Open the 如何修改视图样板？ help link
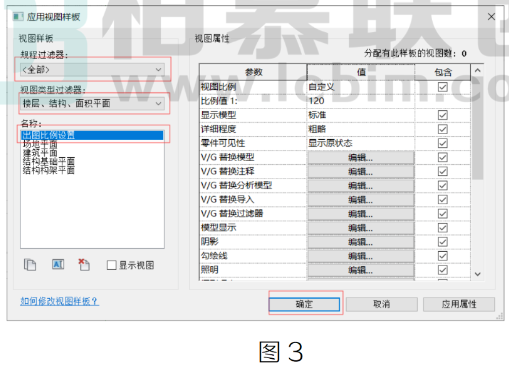The image size is (509, 368). click(x=59, y=301)
